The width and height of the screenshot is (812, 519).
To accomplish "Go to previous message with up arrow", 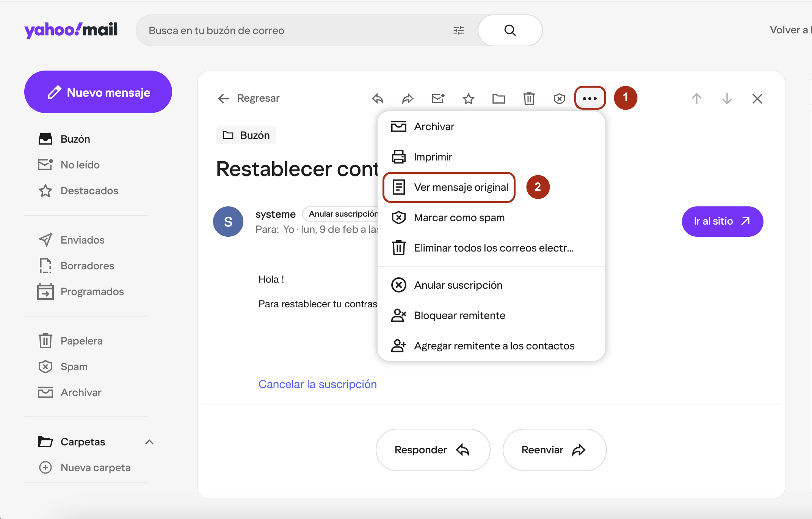I will [697, 99].
